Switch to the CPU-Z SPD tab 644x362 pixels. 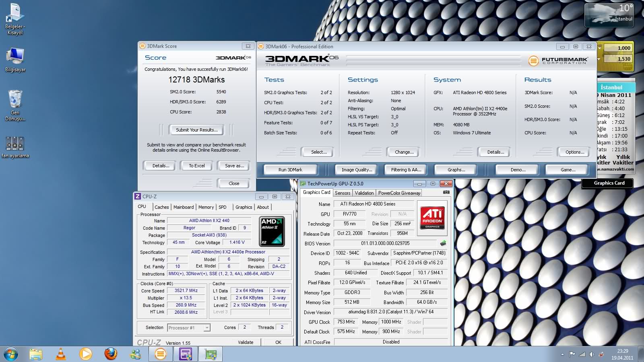[x=223, y=207]
